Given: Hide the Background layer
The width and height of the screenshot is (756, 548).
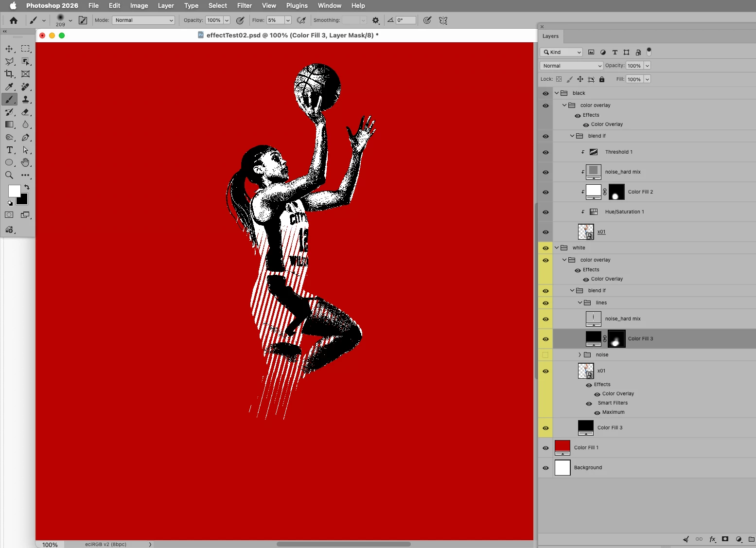Looking at the screenshot, I should [545, 468].
